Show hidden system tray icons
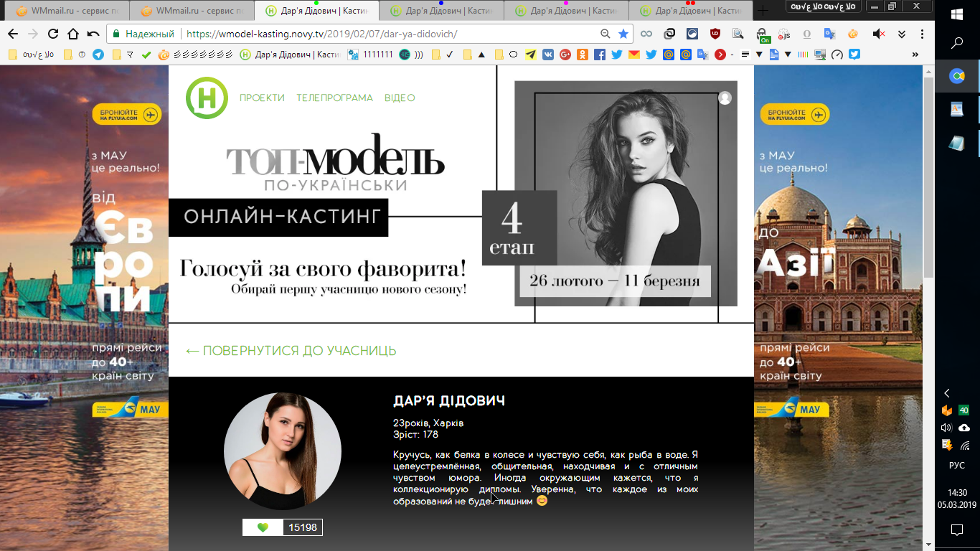This screenshot has width=980, height=551. [x=947, y=393]
